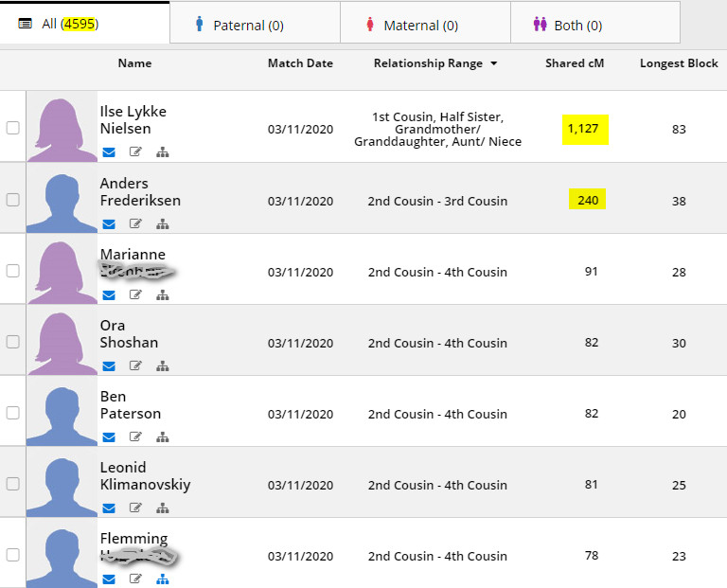Click email icon for Marianne
This screenshot has width=727, height=588.
coord(109,294)
